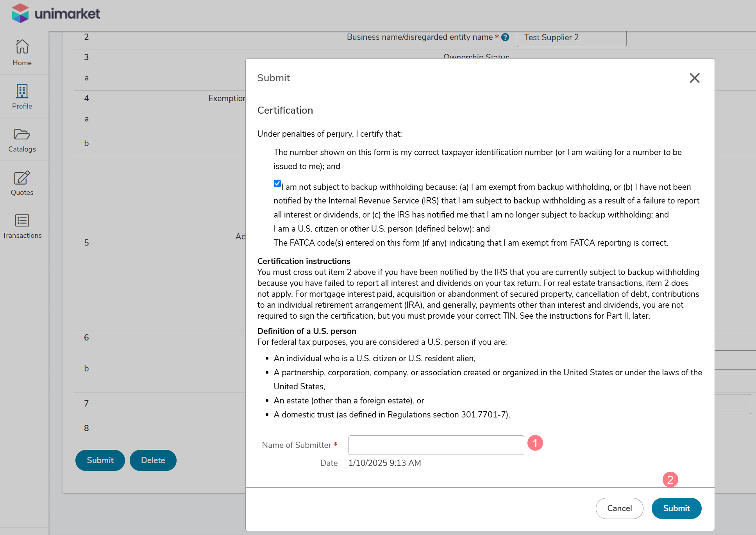Open the Transactions list icon
Image resolution: width=756 pixels, height=535 pixels.
click(22, 221)
